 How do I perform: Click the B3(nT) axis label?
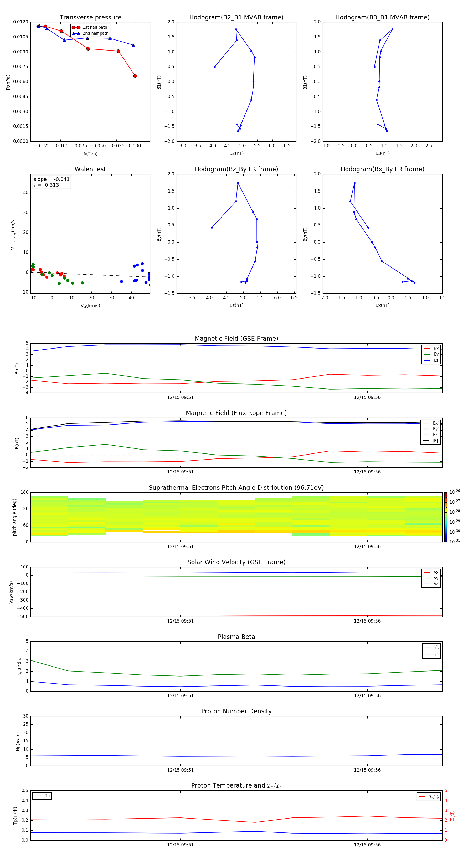[x=382, y=153]
